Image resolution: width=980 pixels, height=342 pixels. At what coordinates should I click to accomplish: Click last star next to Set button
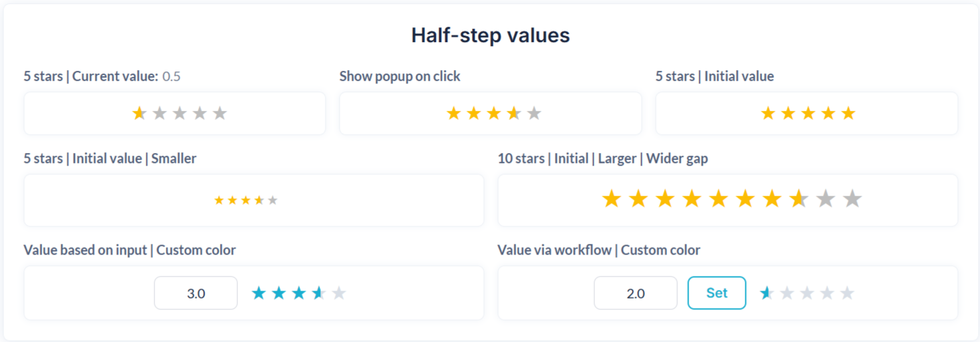pos(847,293)
